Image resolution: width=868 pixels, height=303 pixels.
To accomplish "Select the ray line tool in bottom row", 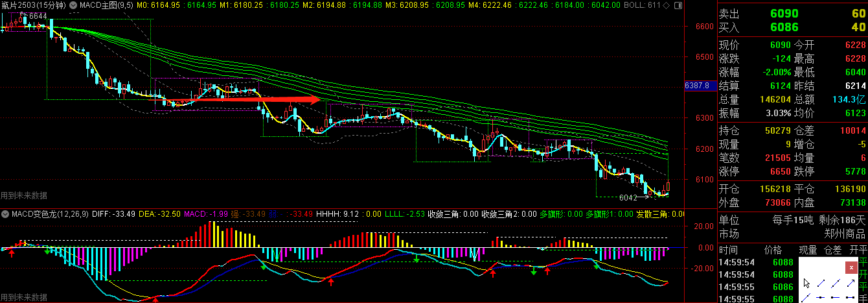I will click(806, 298).
